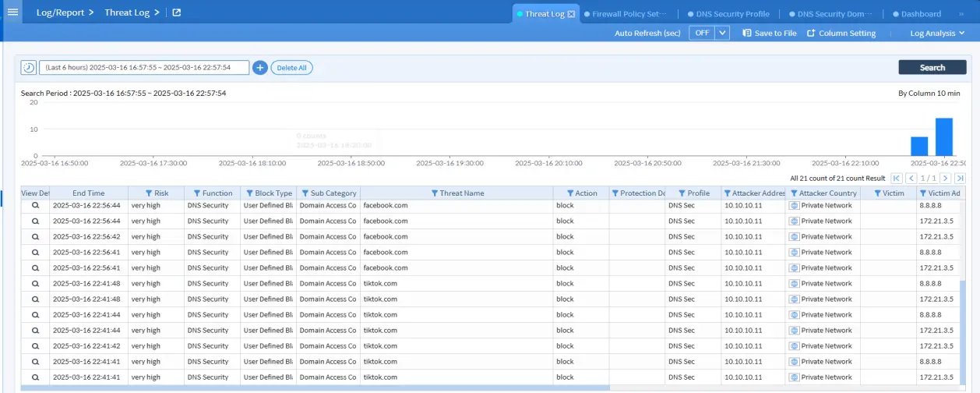This screenshot has width=980, height=393.
Task: Filter the Sub Category column
Action: point(305,193)
